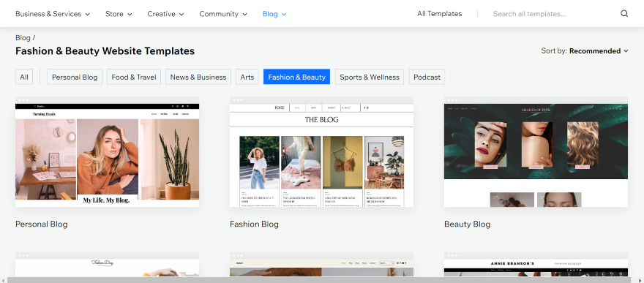
Task: Choose the Podcast filter
Action: (427, 77)
